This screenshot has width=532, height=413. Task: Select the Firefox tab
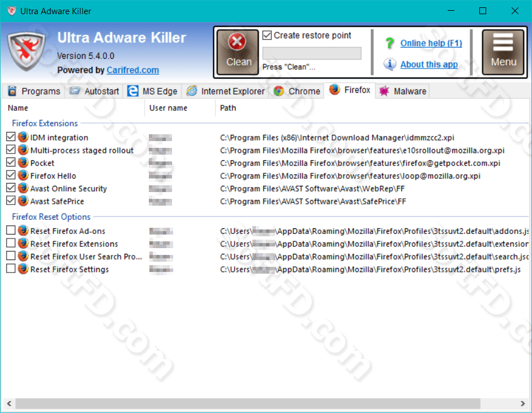(350, 90)
